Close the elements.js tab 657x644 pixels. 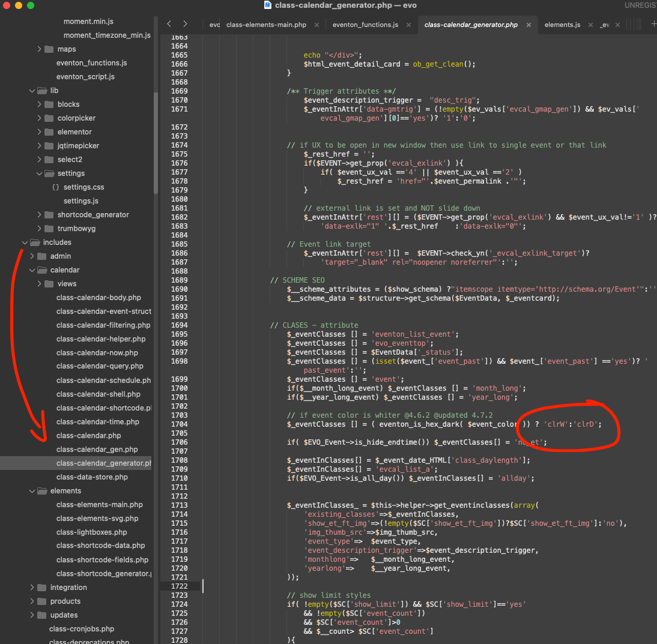590,25
